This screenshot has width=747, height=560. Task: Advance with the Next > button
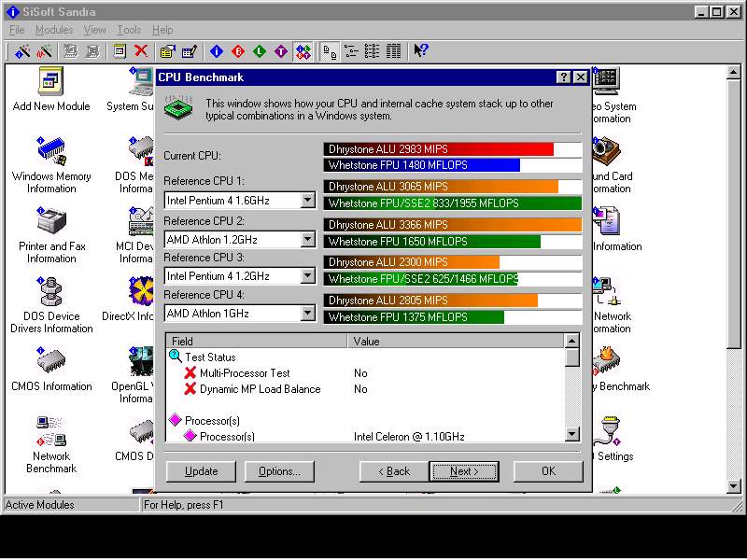click(464, 471)
